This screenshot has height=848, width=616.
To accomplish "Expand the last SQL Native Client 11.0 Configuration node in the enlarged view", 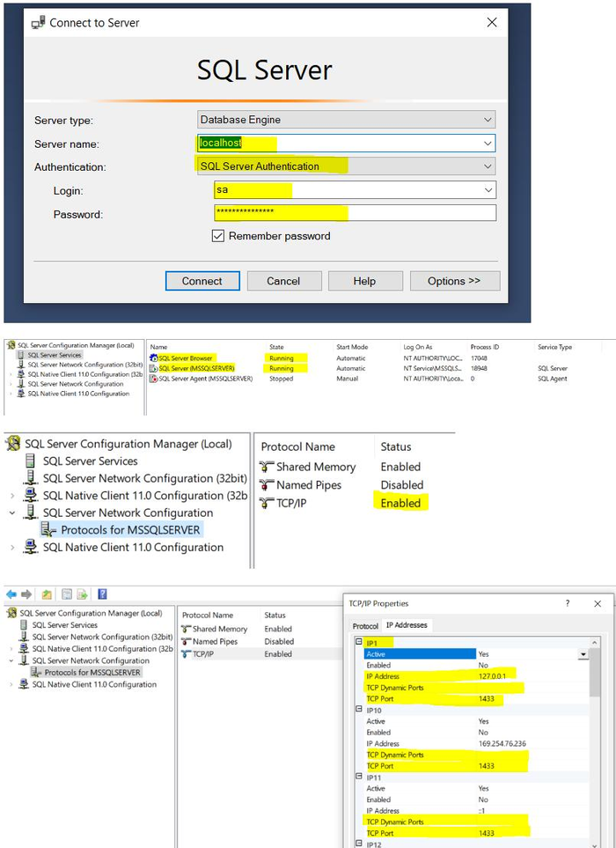I will click(x=12, y=548).
